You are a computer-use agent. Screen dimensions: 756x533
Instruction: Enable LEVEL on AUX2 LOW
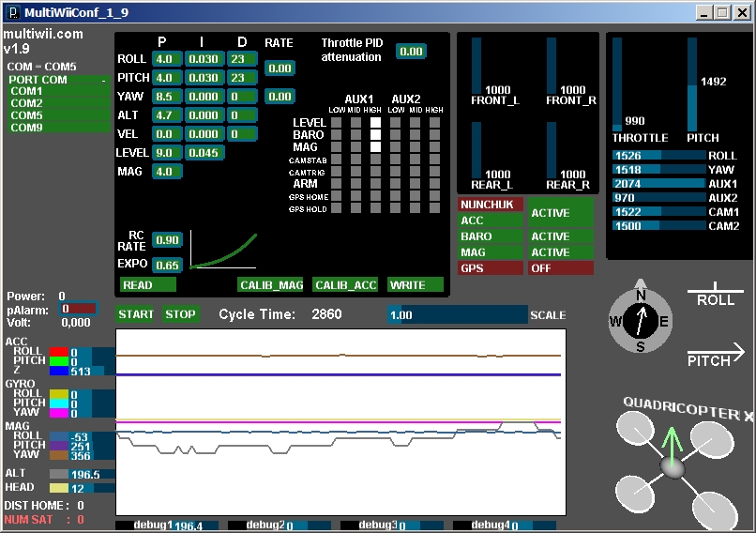pyautogui.click(x=396, y=123)
